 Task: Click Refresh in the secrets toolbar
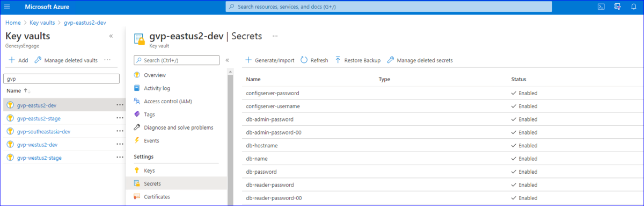(x=314, y=60)
